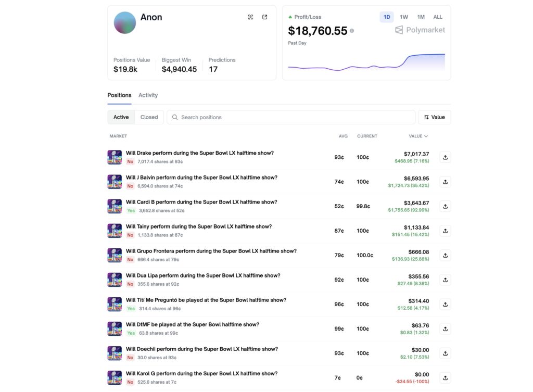Switch to the Closed positions filter

pos(149,117)
